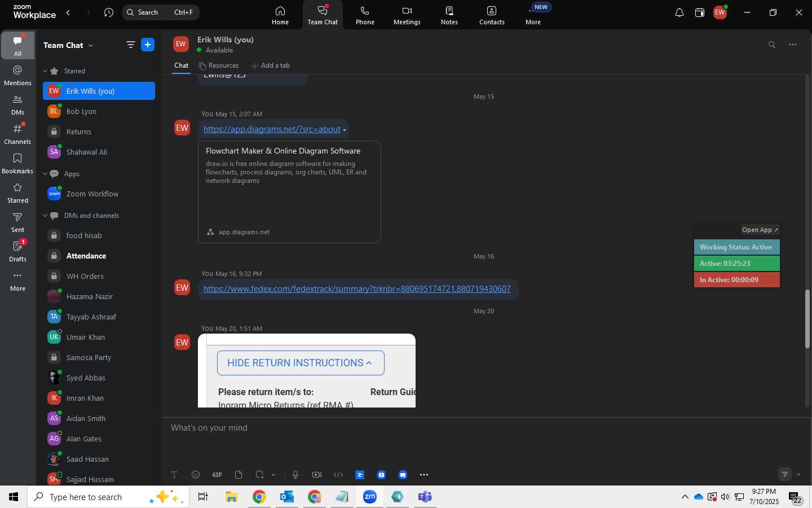
Task: Expand dropdown arrow beside diagrams link
Action: (345, 130)
